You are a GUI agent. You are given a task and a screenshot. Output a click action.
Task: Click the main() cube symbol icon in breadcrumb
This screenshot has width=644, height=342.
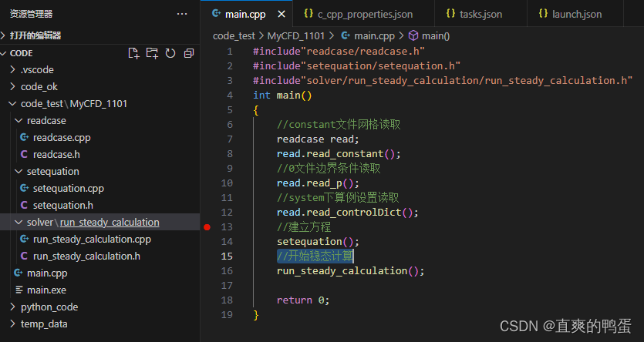coord(413,36)
